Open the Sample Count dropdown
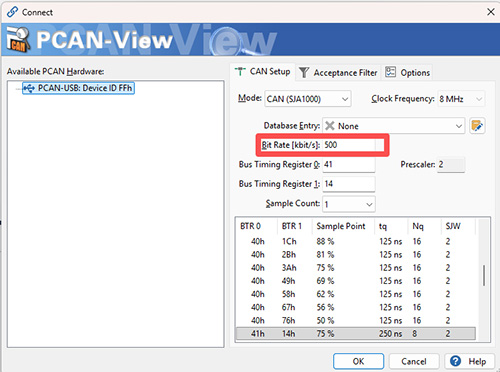Image resolution: width=500 pixels, height=372 pixels. 349,204
